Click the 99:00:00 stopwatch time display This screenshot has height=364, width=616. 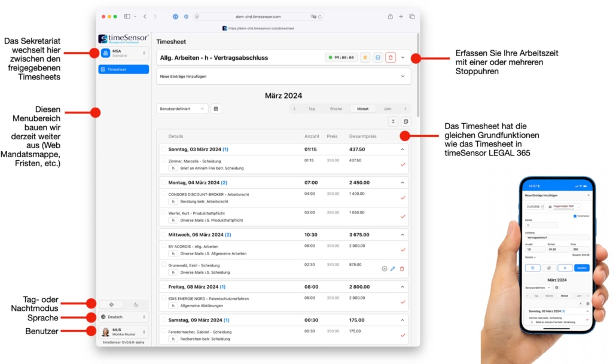[x=341, y=57]
